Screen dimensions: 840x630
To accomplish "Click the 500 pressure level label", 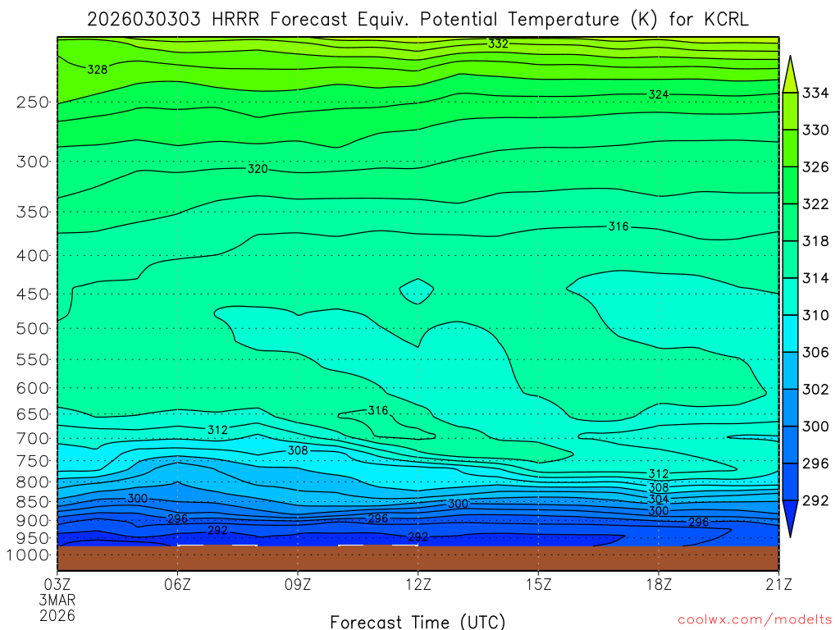I will 32,329.
